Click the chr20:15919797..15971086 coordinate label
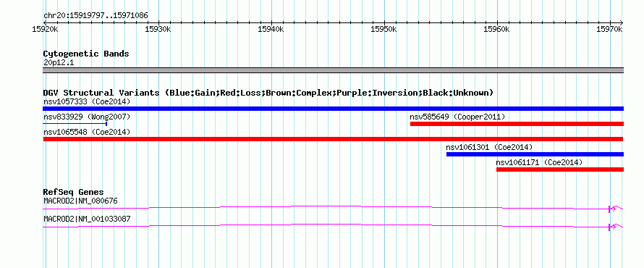The image size is (644, 268). [96, 16]
